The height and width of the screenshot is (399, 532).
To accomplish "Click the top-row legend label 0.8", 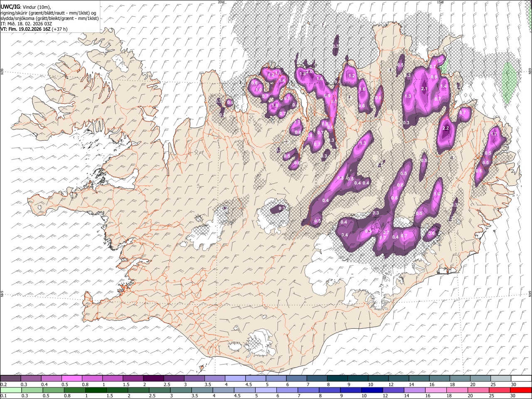I will [85, 384].
